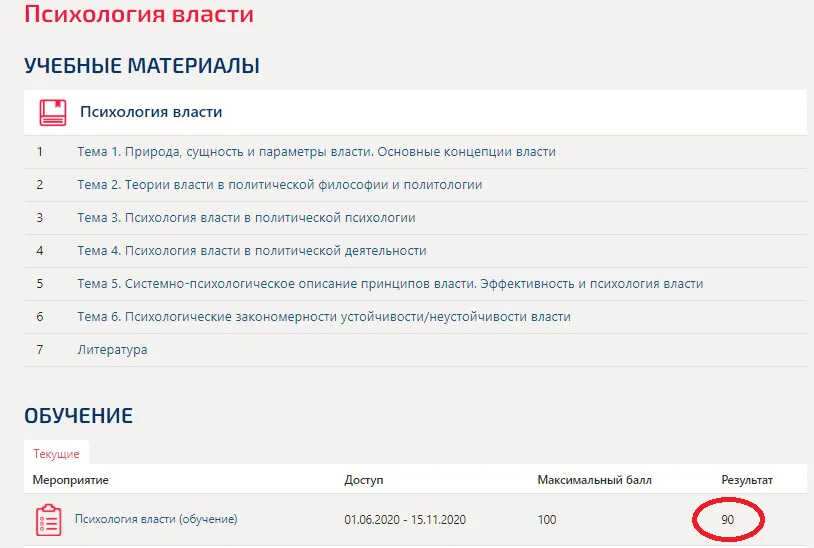Click the page title Психология власти

click(x=139, y=14)
